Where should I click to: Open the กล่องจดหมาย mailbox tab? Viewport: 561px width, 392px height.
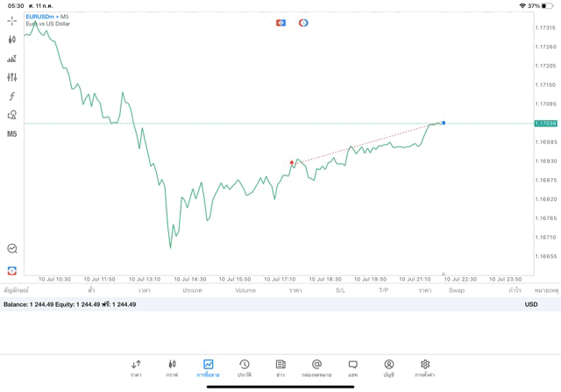point(316,367)
